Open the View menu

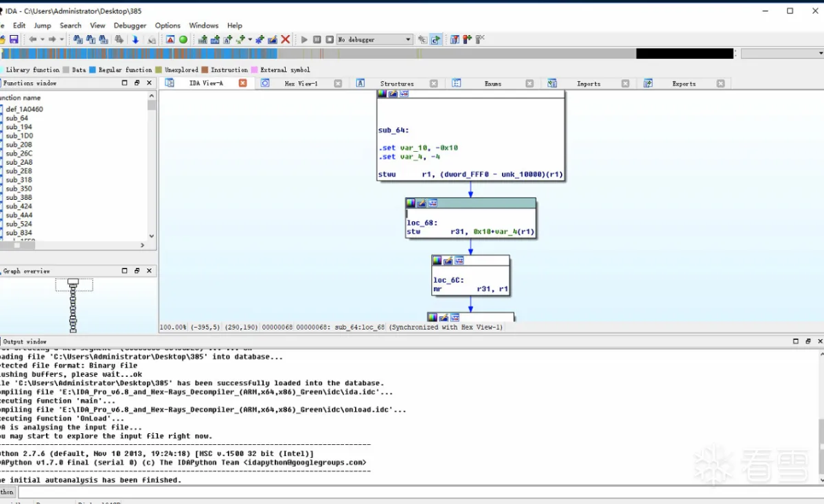pyautogui.click(x=98, y=25)
